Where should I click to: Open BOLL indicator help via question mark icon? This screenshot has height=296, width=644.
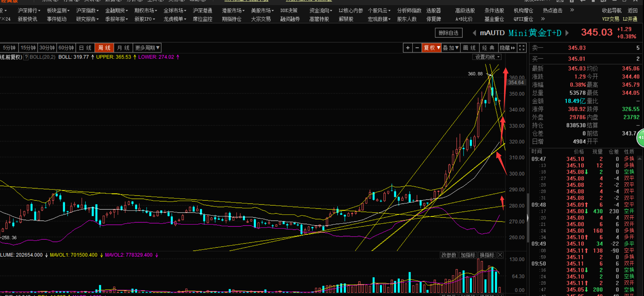click(26, 57)
